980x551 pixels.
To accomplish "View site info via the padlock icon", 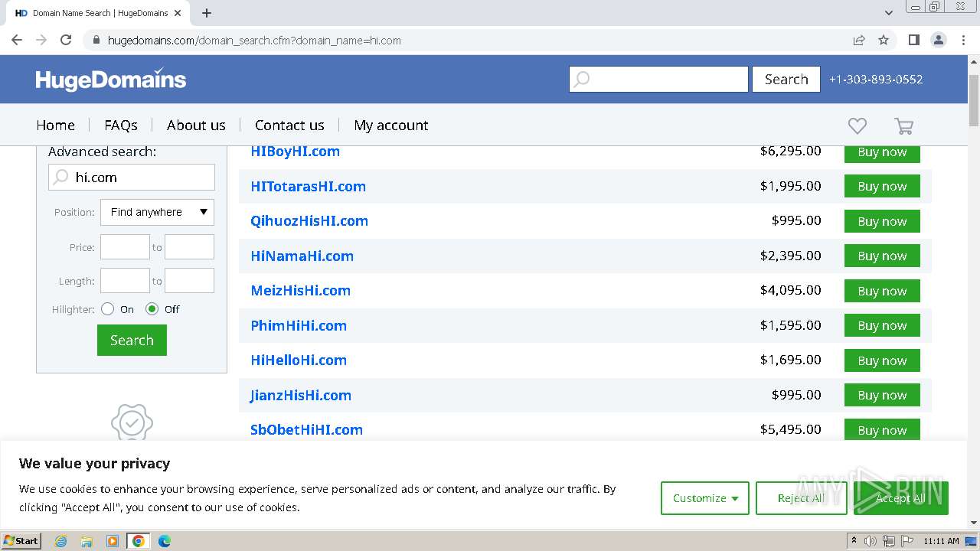I will pos(96,40).
